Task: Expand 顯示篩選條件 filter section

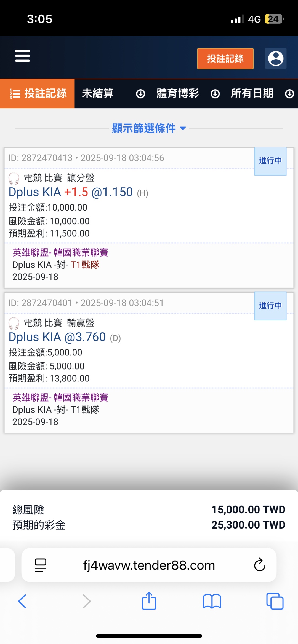Action: [x=149, y=128]
